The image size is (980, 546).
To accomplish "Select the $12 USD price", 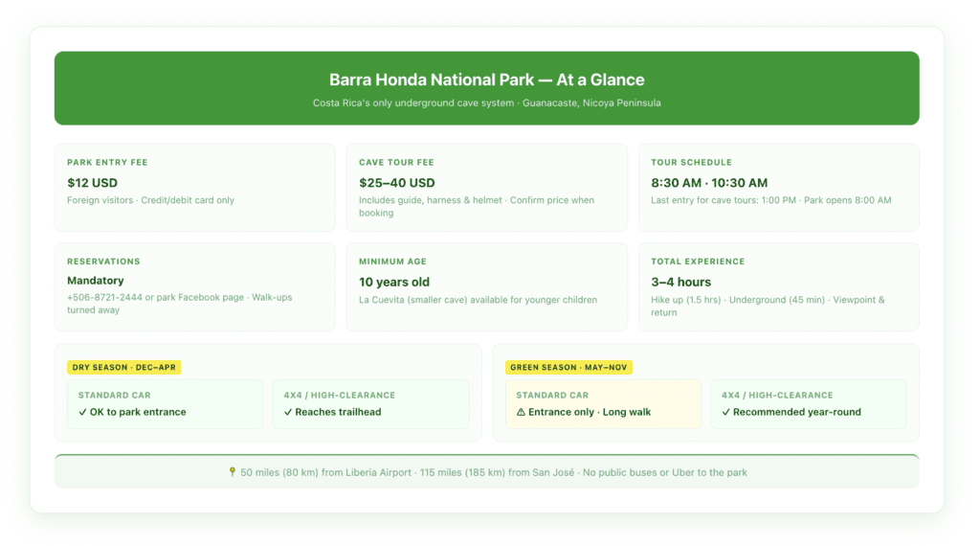I will 93,183.
